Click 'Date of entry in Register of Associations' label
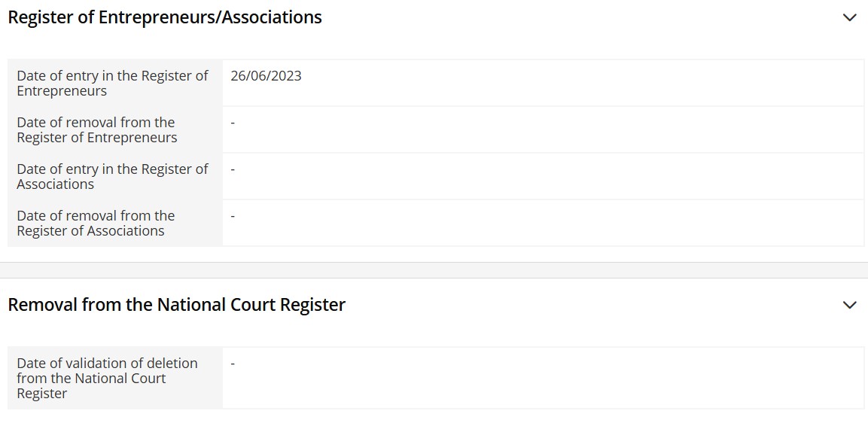 click(112, 176)
